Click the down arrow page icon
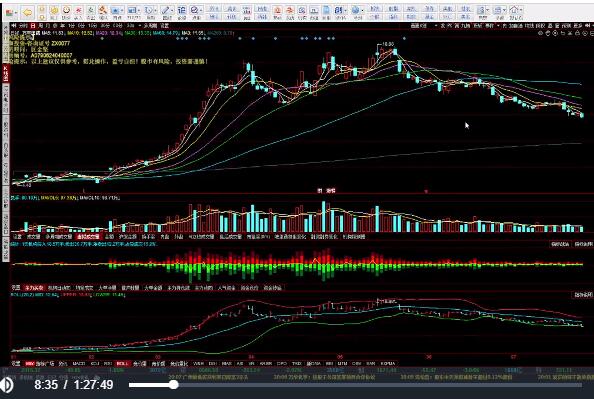The width and height of the screenshot is (594, 399). click(x=42, y=17)
